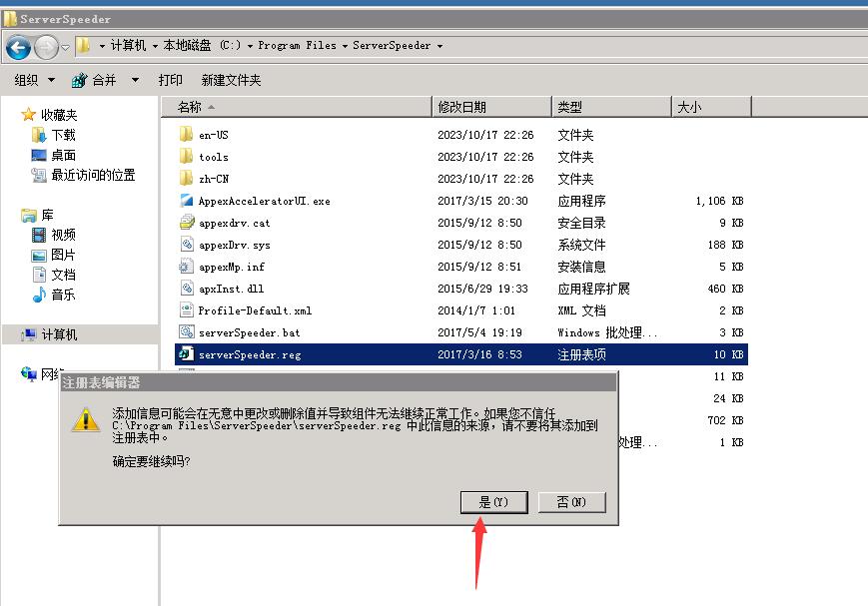
Task: Select the appexdrv.cat file icon
Action: pyautogui.click(x=186, y=223)
